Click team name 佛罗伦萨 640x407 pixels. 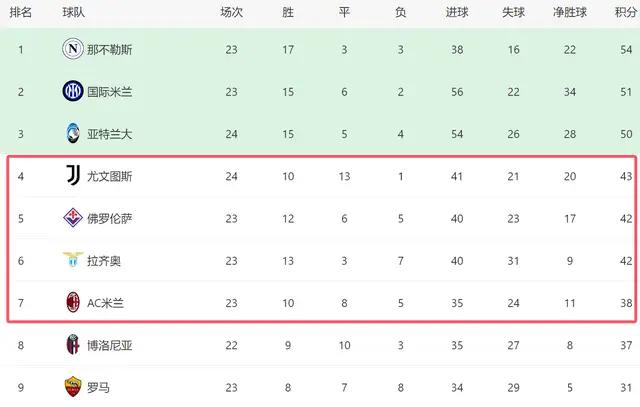pos(109,219)
